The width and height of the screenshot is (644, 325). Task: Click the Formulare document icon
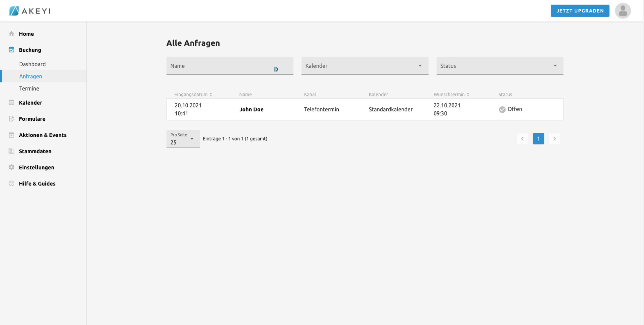coord(11,119)
